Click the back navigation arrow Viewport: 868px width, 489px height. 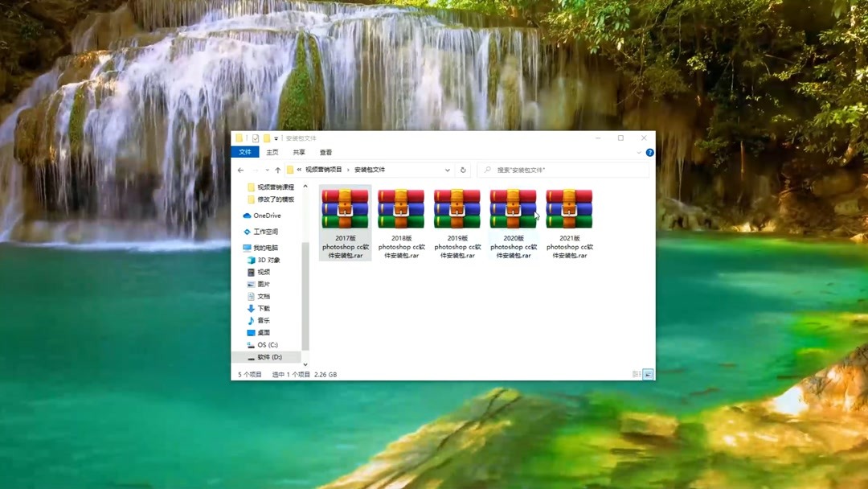pyautogui.click(x=240, y=170)
